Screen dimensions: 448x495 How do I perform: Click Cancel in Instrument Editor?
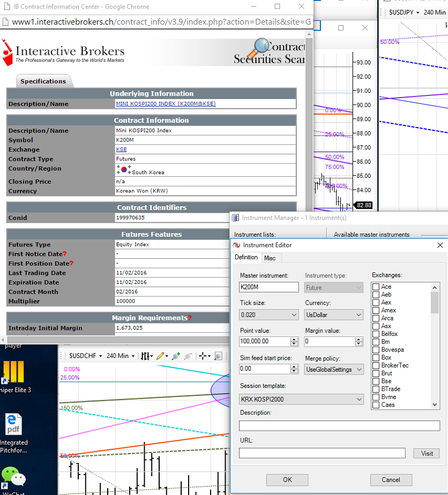(x=391, y=480)
